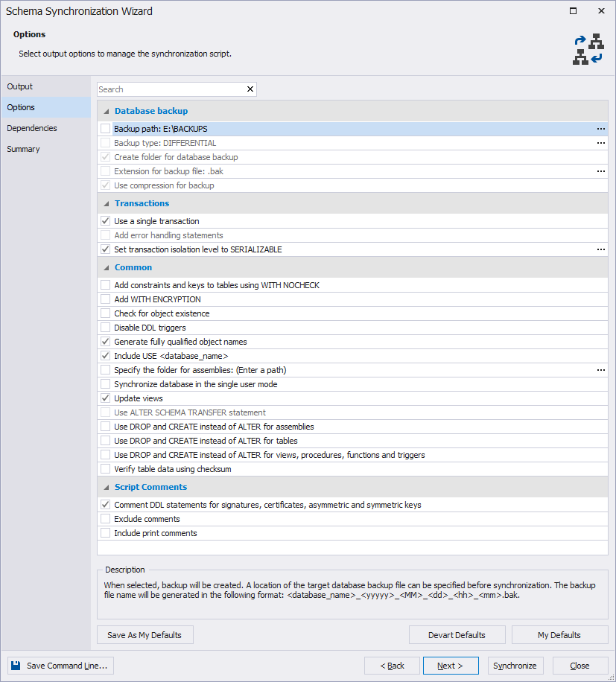The height and width of the screenshot is (682, 616).
Task: Select the Database backup heading text
Action: 151,111
